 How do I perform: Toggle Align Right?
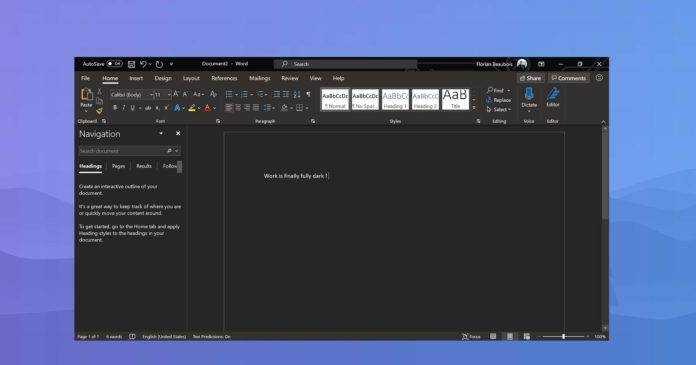(247, 108)
